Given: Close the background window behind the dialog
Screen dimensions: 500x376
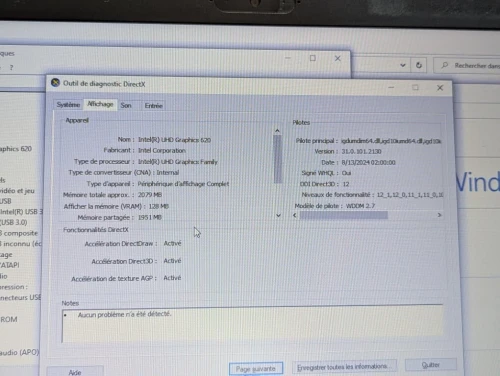Looking at the screenshot, I should tap(338, 59).
